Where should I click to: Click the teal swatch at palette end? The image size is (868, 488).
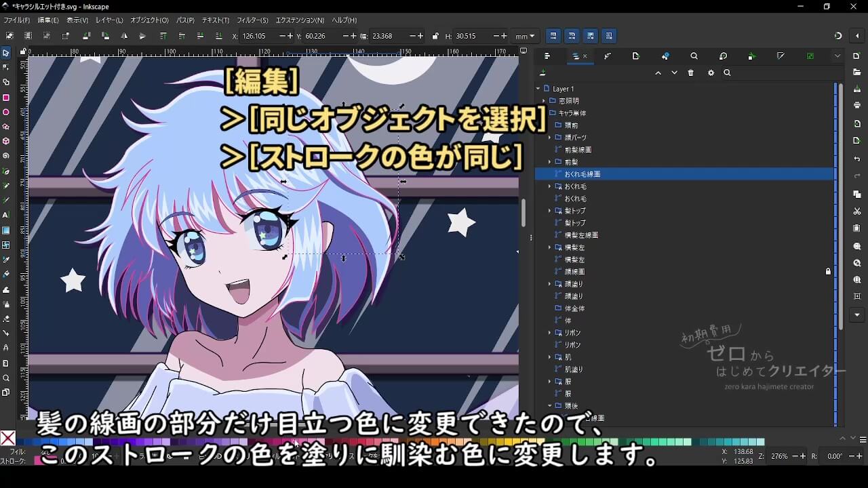[761, 442]
